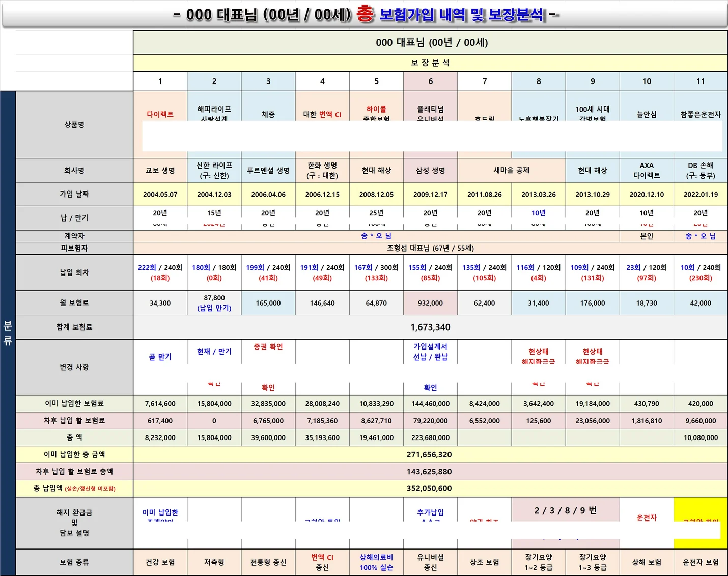Click the grand total 271,656,320

point(430,454)
